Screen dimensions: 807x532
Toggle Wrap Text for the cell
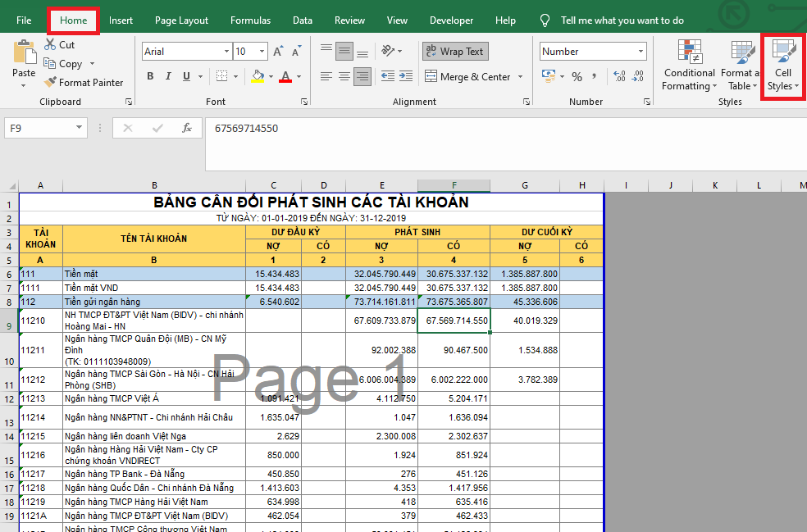[x=455, y=52]
